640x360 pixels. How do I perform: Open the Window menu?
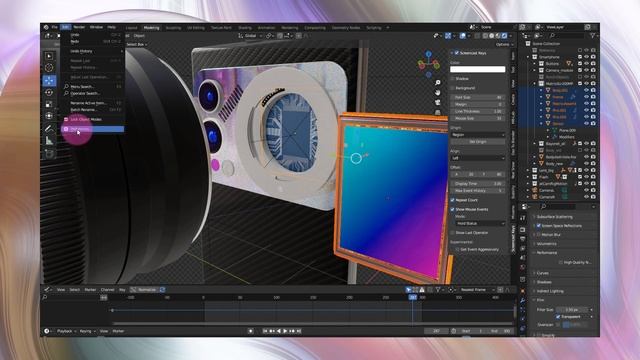(96, 27)
